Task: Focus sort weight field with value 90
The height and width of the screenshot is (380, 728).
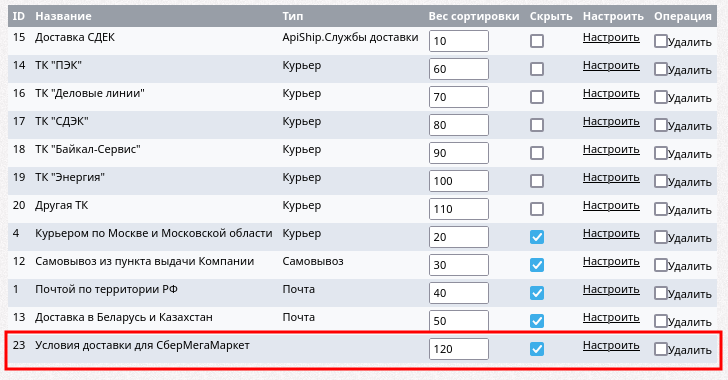Action: point(459,153)
